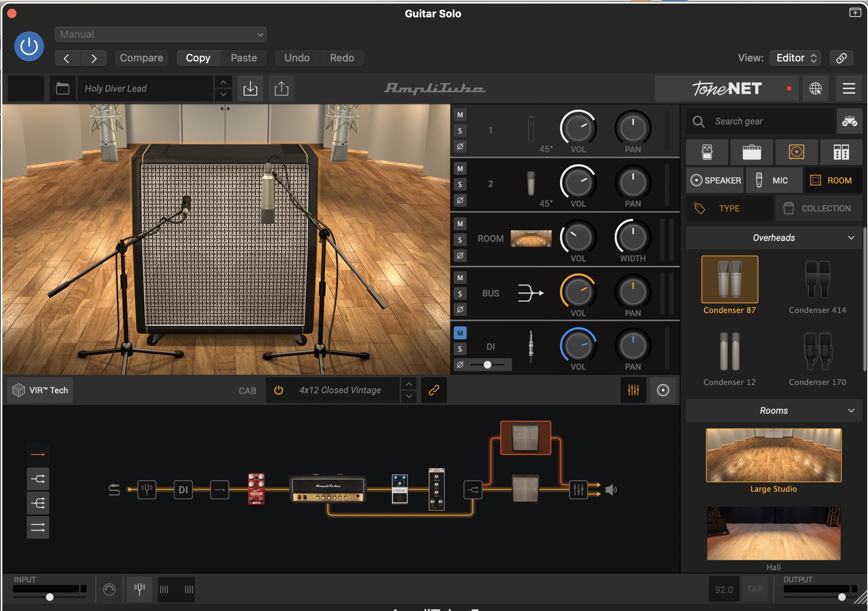Toggle the CAB power button

(278, 390)
